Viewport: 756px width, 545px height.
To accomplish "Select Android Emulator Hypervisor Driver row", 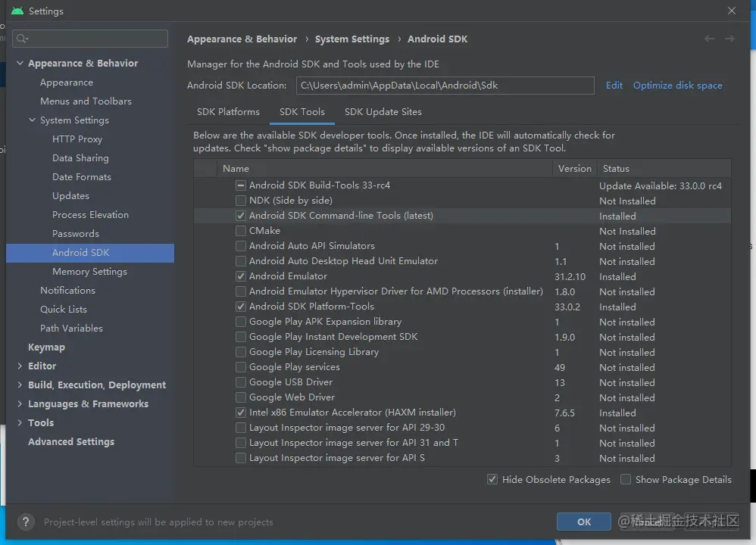I will click(x=462, y=291).
